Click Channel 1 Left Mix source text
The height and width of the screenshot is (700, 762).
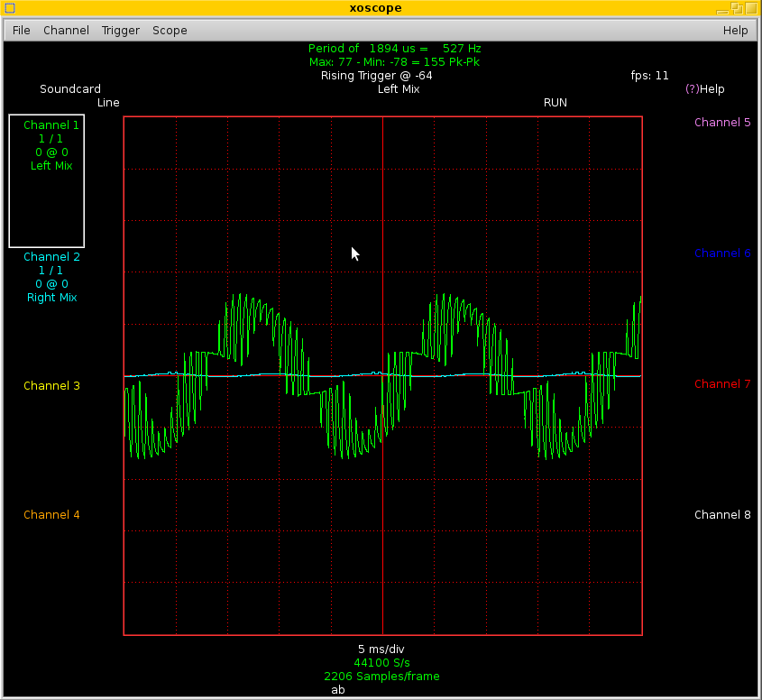click(x=51, y=166)
